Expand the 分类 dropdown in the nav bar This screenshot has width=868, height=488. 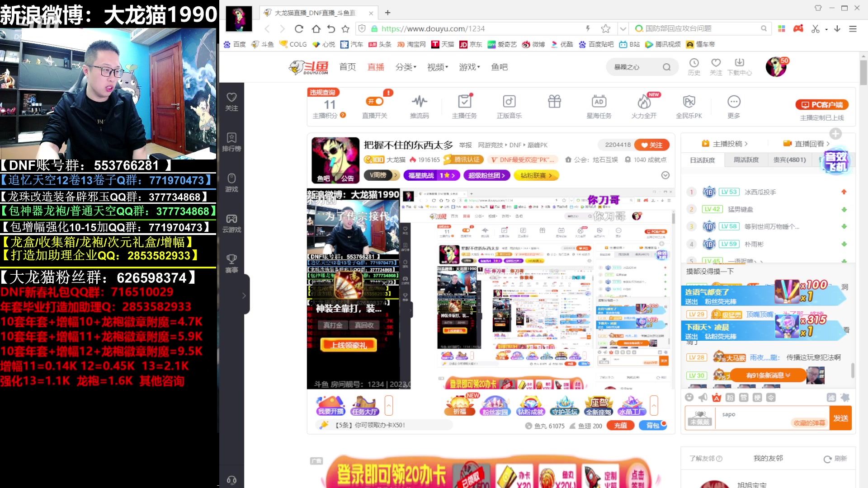point(406,67)
